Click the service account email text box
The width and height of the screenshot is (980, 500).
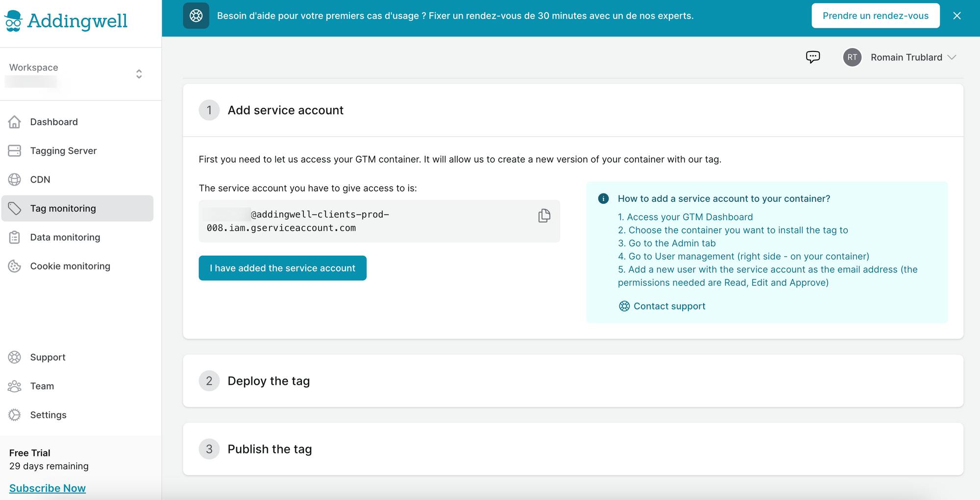coord(379,221)
